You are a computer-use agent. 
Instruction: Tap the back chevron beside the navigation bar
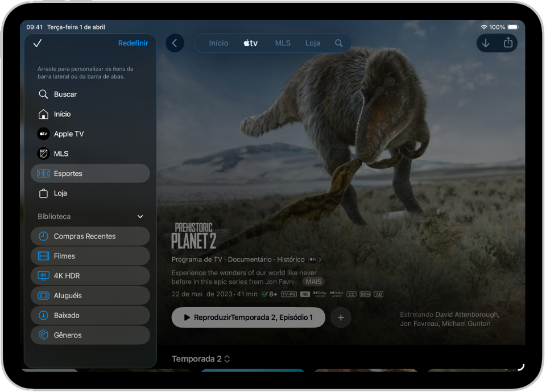[x=175, y=43]
